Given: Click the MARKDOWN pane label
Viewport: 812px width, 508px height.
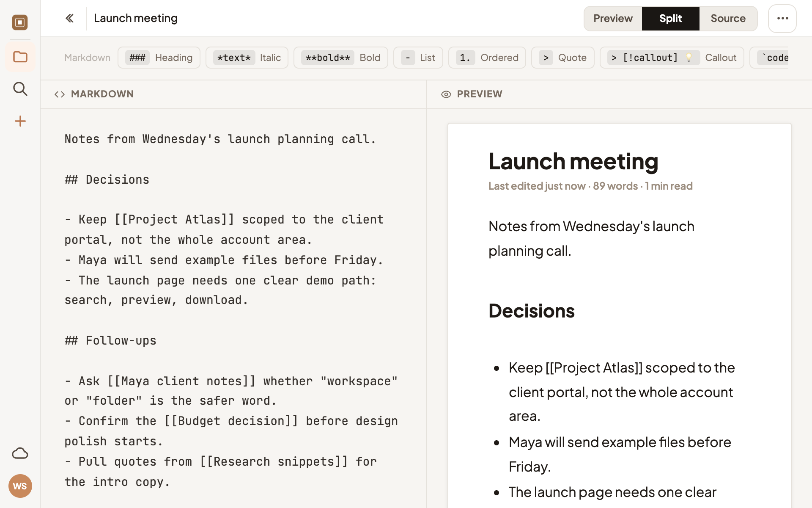Looking at the screenshot, I should [102, 94].
